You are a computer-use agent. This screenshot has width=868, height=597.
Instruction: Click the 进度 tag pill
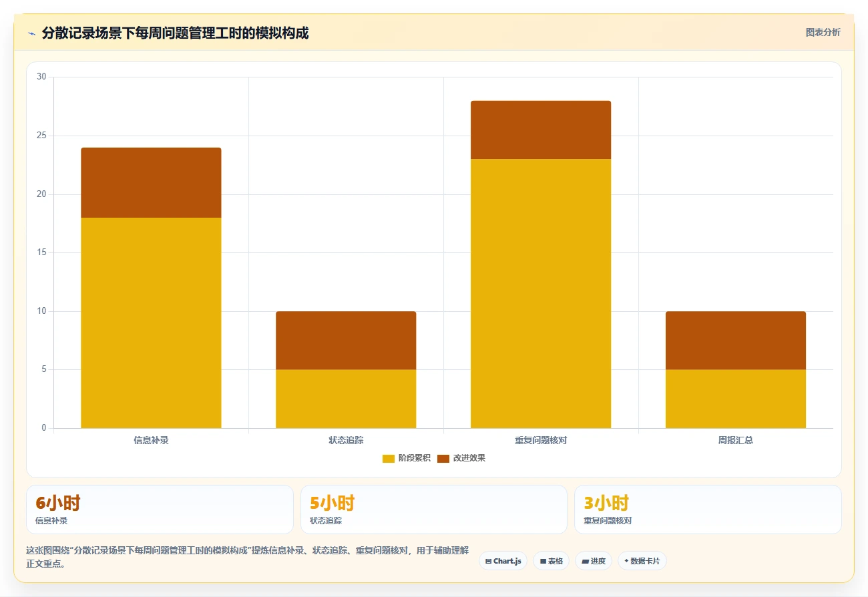pyautogui.click(x=593, y=561)
